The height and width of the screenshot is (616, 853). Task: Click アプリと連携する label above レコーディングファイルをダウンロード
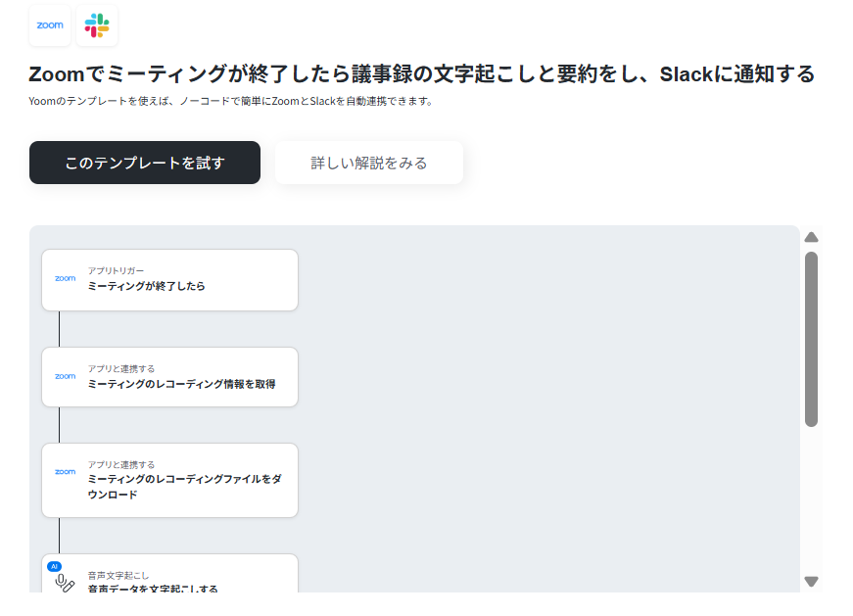coord(121,465)
